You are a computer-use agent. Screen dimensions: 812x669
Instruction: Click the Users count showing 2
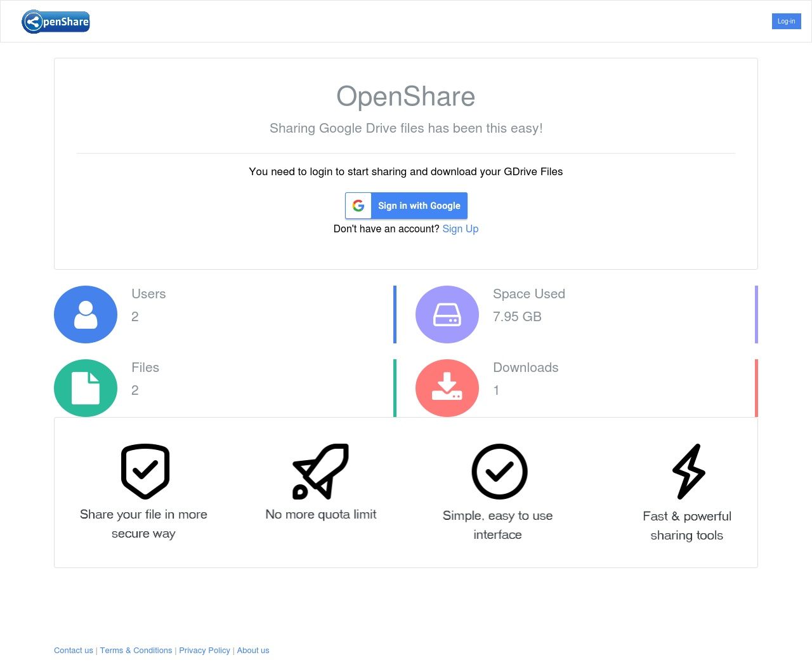click(134, 317)
